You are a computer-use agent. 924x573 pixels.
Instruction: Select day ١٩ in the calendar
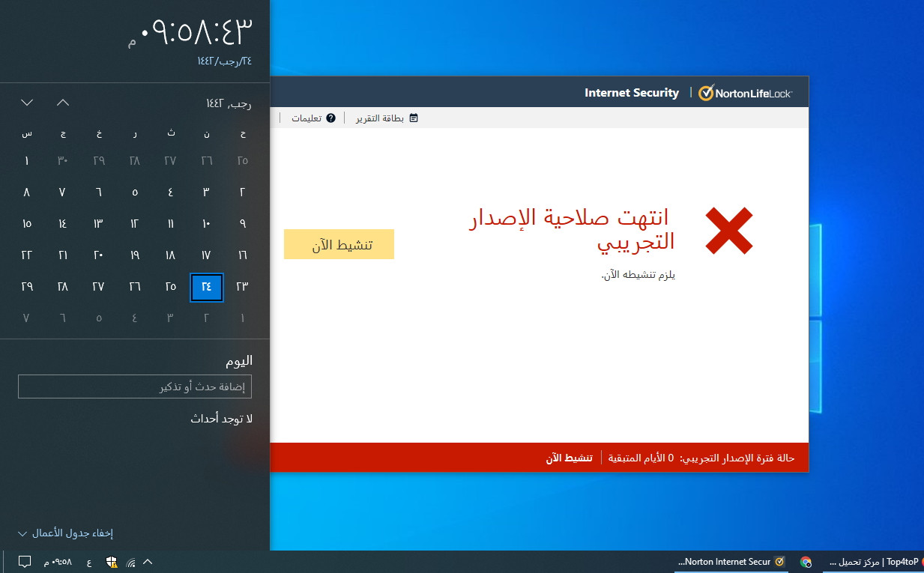[x=134, y=255]
